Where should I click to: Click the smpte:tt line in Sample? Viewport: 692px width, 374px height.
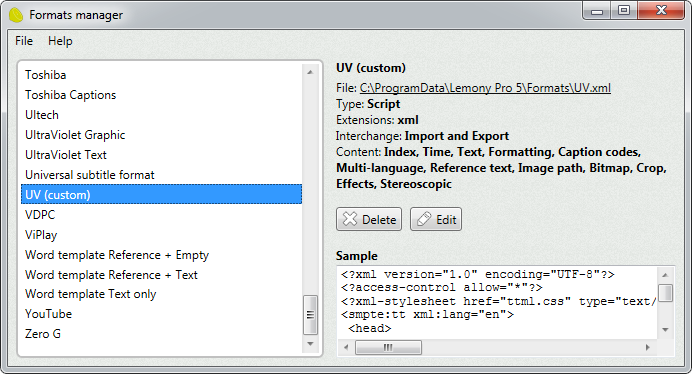tap(427, 314)
